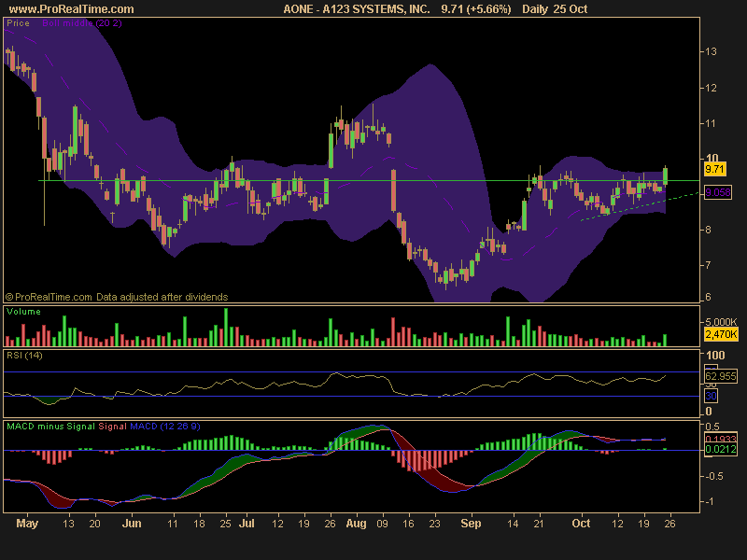Select the Volume panel label
The image size is (747, 560).
click(x=23, y=312)
